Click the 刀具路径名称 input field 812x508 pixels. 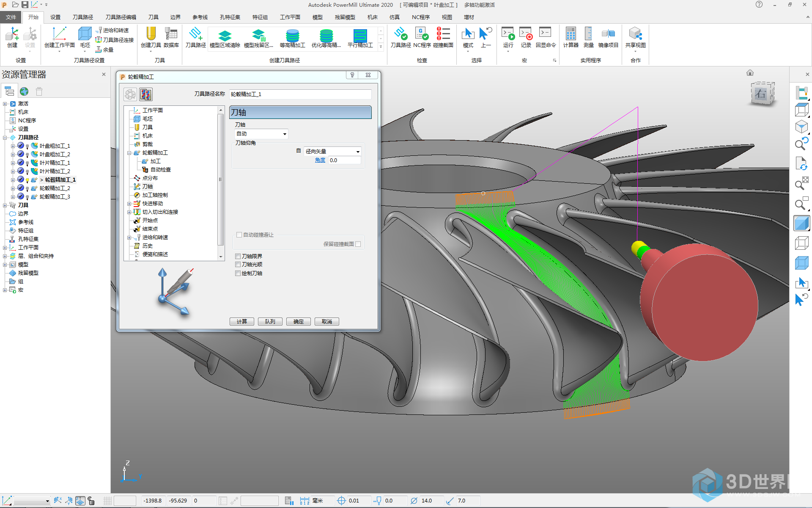(300, 94)
